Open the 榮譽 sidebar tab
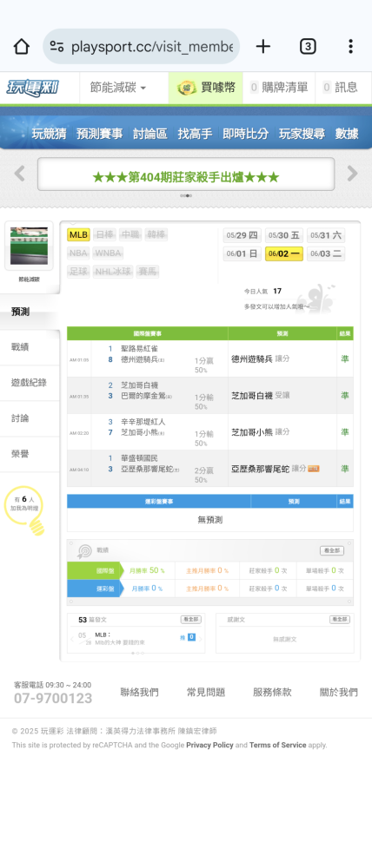This screenshot has height=868, width=372. point(29,454)
